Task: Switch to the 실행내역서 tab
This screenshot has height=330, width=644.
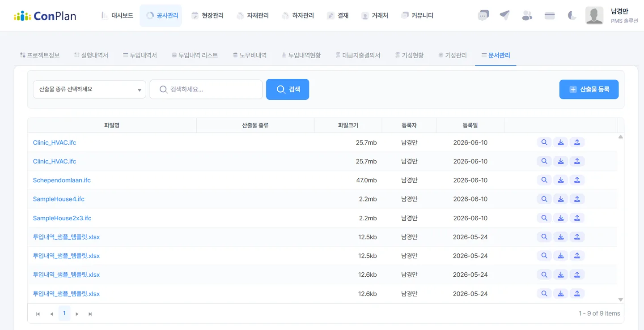Action: coord(91,56)
